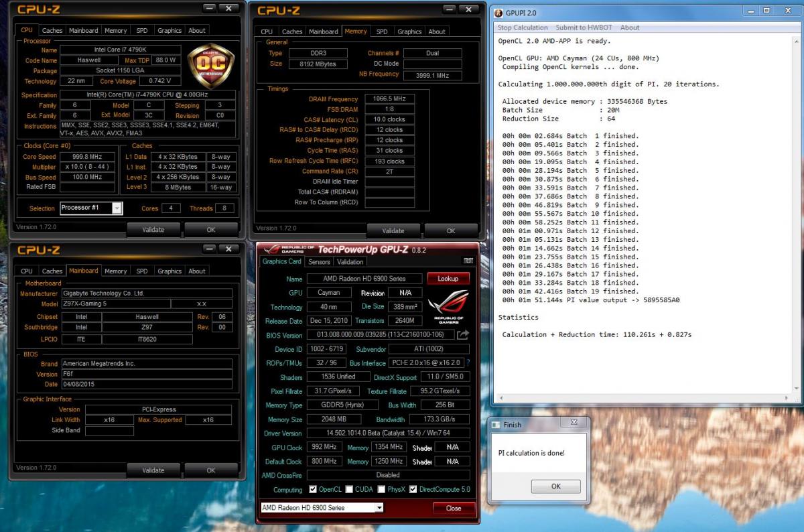Screen dimensions: 804x532
Task: Click the Lookup button in GPU-Z
Action: pos(448,278)
